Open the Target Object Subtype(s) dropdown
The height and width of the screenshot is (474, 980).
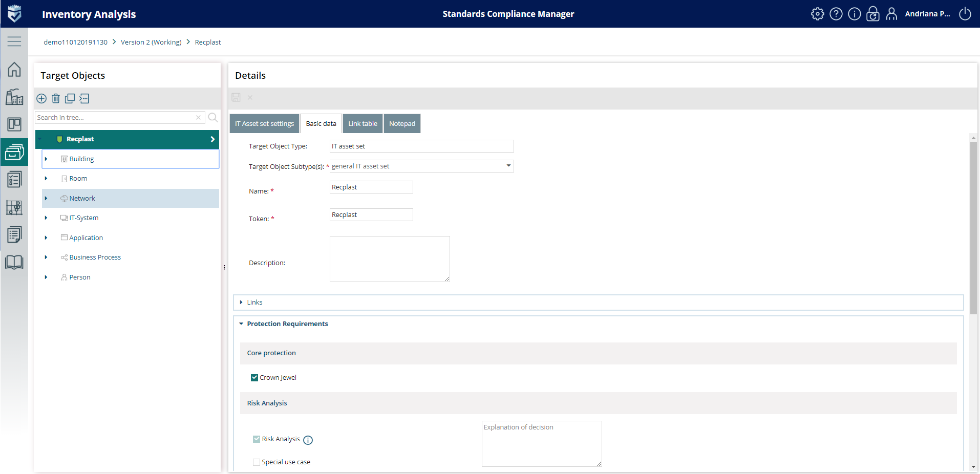(507, 166)
